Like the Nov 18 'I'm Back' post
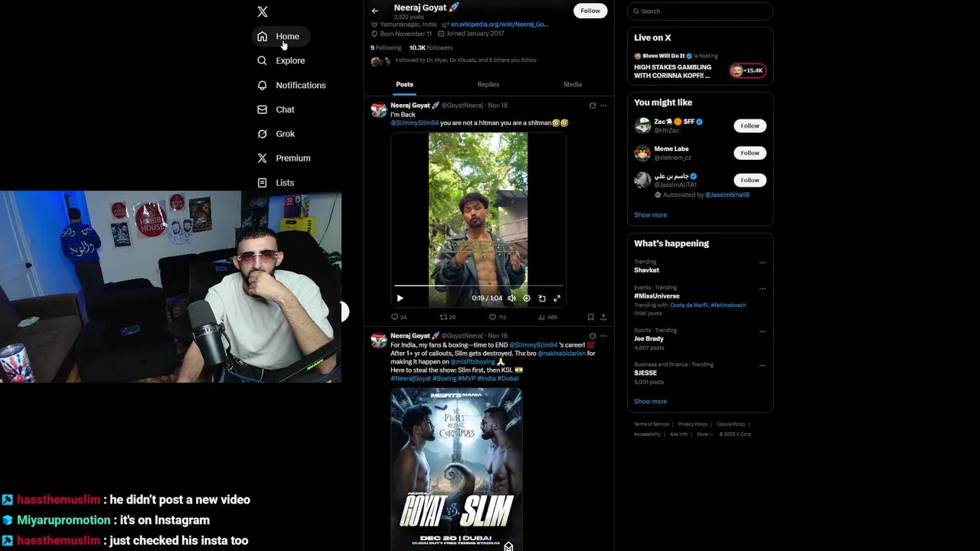980x551 pixels. click(x=498, y=317)
